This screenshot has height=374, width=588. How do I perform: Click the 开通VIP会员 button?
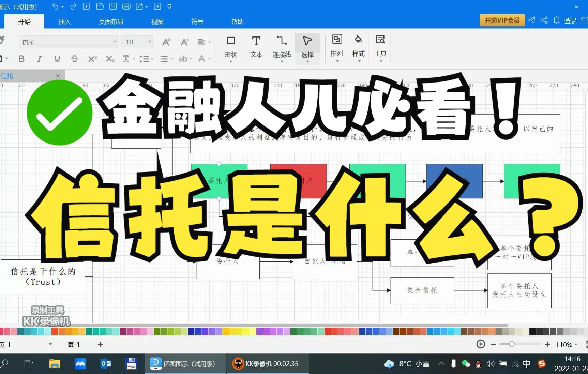tap(502, 20)
